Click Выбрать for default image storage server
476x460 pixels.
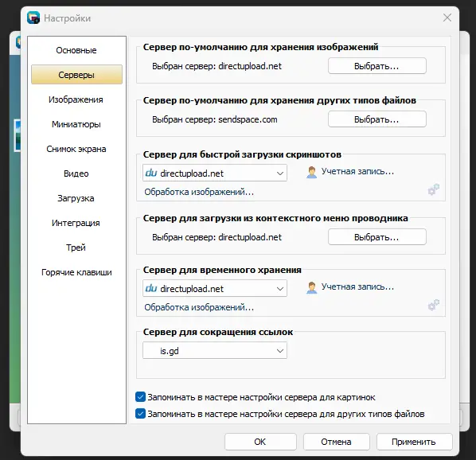point(377,66)
